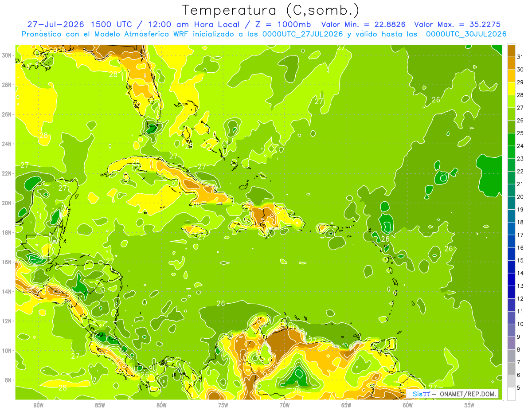The width and height of the screenshot is (532, 411).
Task: Click the 8N latitude axis label
Action: 9,380
